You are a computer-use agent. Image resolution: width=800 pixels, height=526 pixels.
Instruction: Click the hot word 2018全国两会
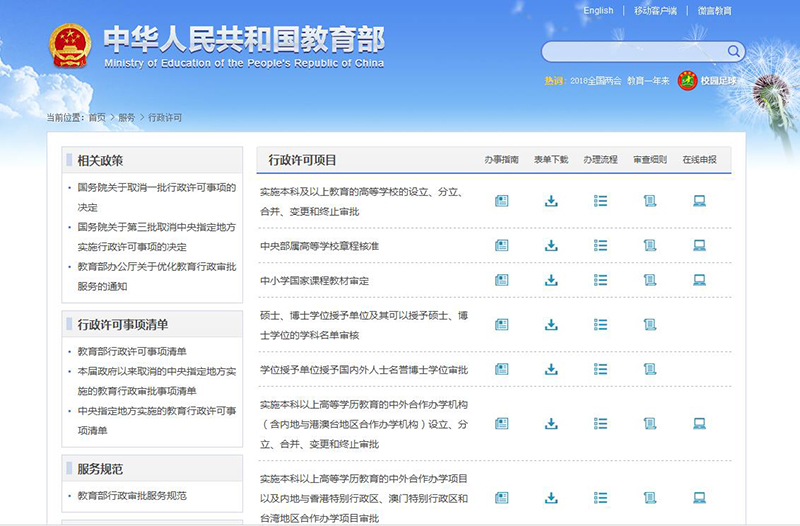(594, 81)
